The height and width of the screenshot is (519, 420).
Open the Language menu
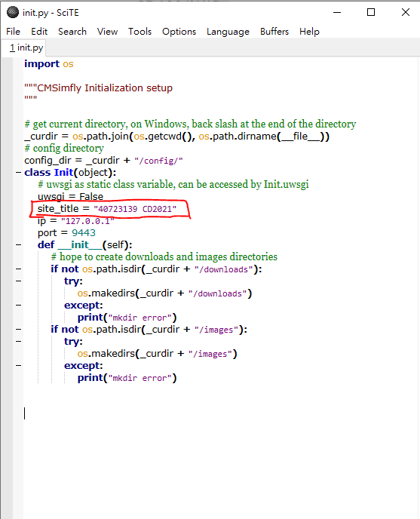pos(228,32)
